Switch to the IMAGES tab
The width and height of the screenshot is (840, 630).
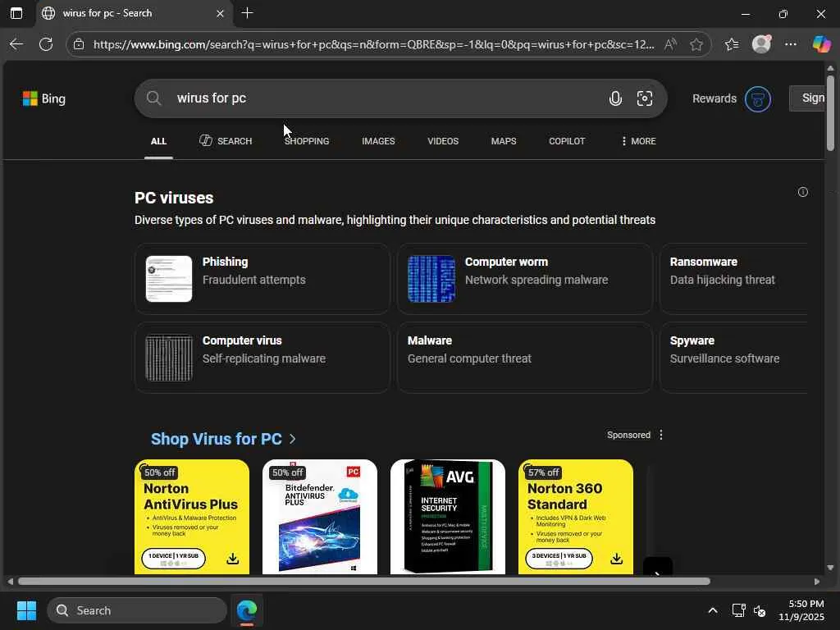378,141
